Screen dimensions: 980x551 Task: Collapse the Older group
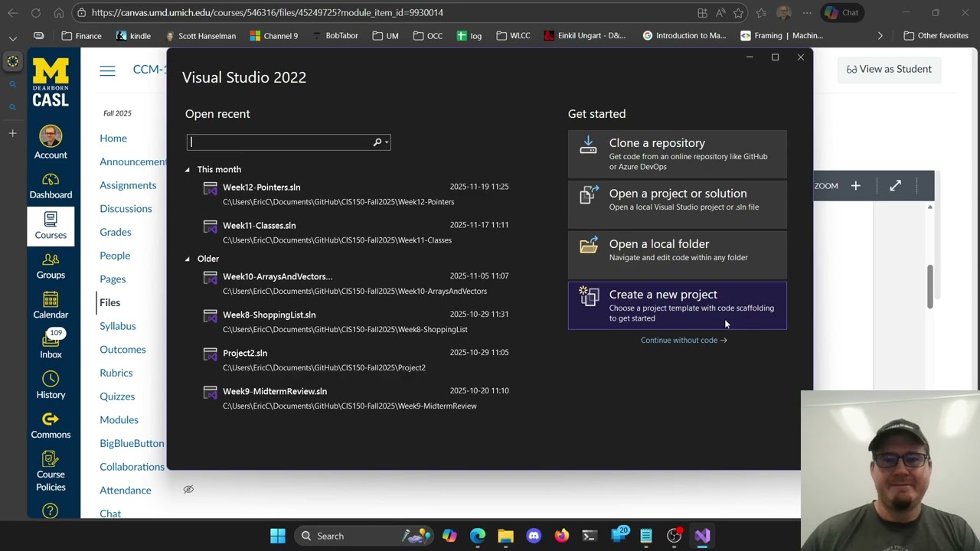188,259
